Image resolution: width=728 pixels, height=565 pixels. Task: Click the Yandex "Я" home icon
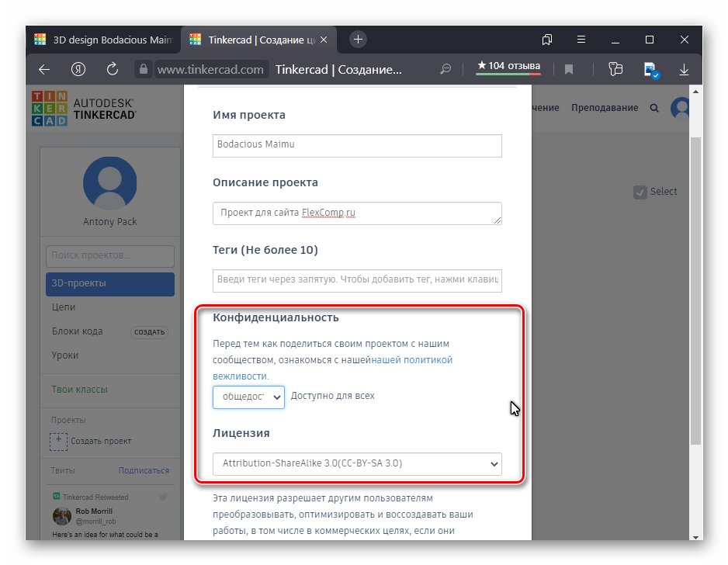tap(78, 69)
